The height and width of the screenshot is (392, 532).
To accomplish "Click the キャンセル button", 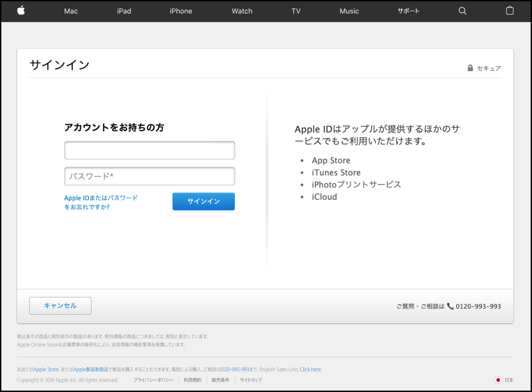I will point(60,306).
